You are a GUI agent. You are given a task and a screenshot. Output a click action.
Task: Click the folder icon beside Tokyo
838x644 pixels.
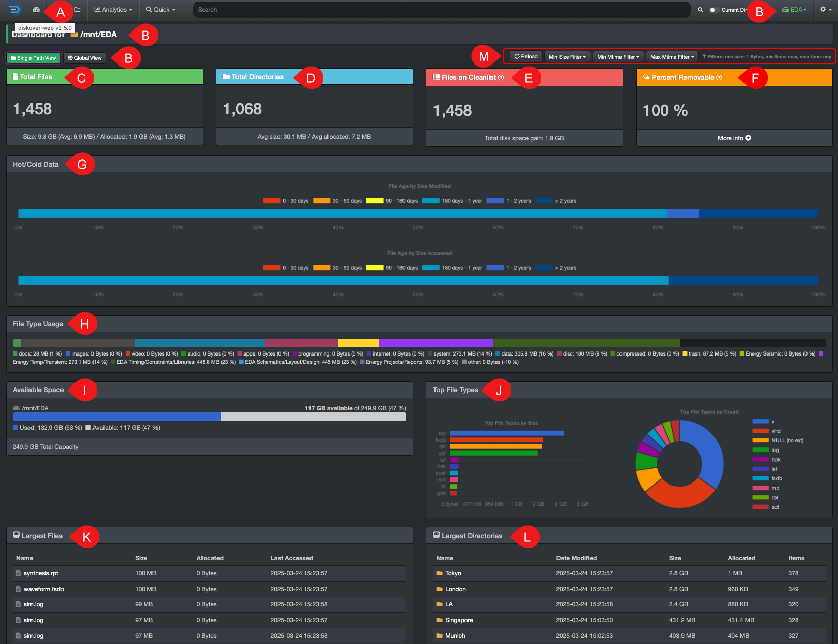439,573
